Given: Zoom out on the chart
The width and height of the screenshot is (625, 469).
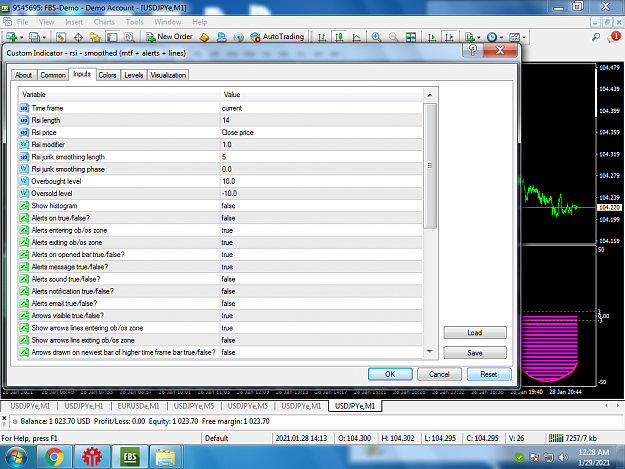Looking at the screenshot, I should coord(393,37).
